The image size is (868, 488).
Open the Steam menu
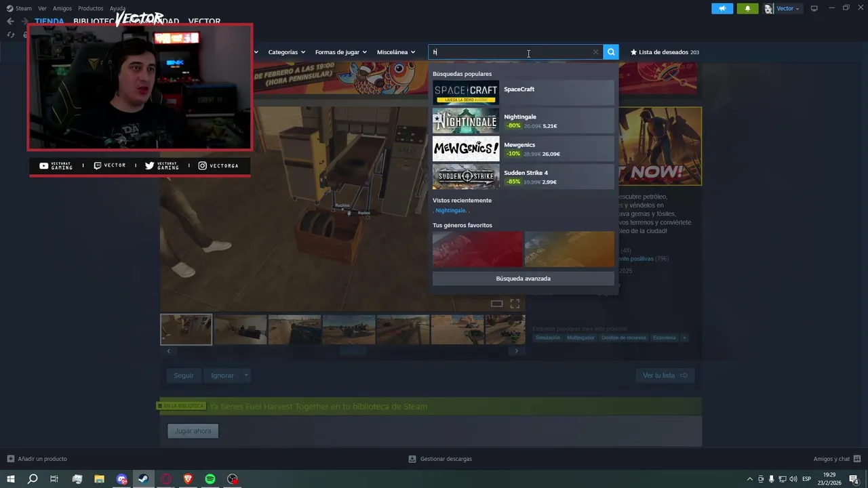pos(19,8)
